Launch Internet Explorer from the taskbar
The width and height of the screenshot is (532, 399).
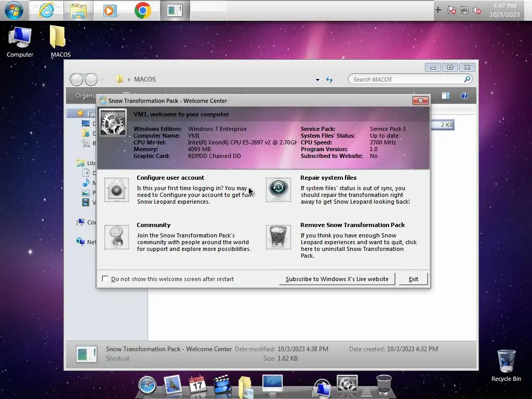(46, 10)
